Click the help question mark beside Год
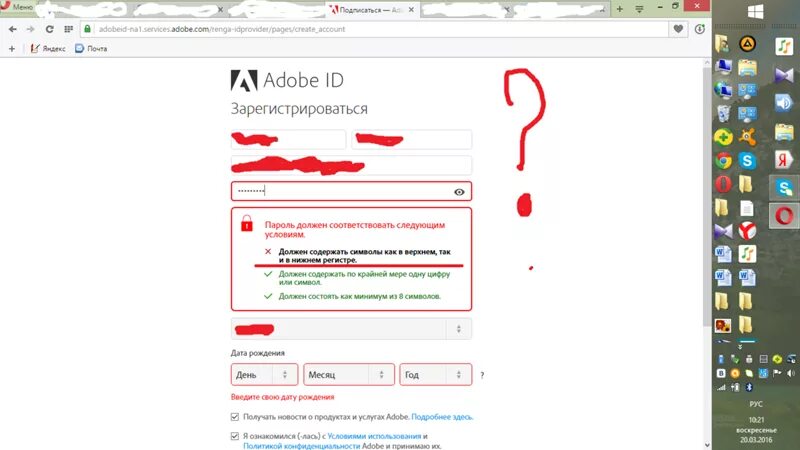 click(482, 375)
